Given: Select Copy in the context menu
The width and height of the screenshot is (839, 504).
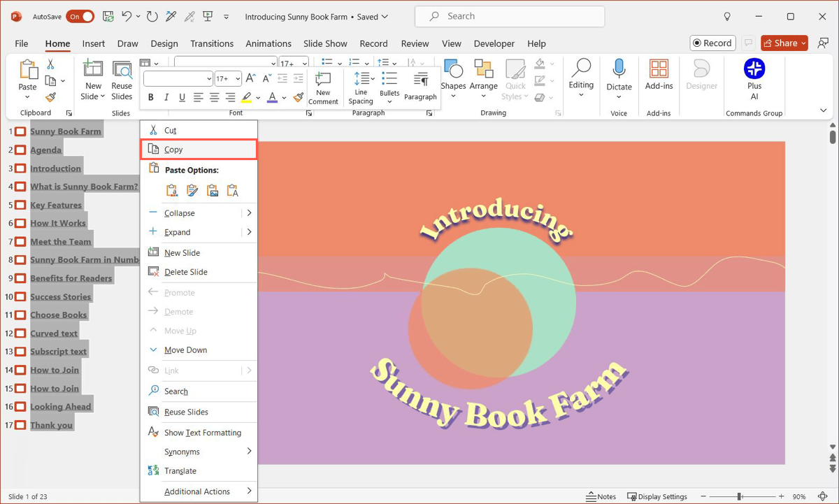Looking at the screenshot, I should 199,150.
